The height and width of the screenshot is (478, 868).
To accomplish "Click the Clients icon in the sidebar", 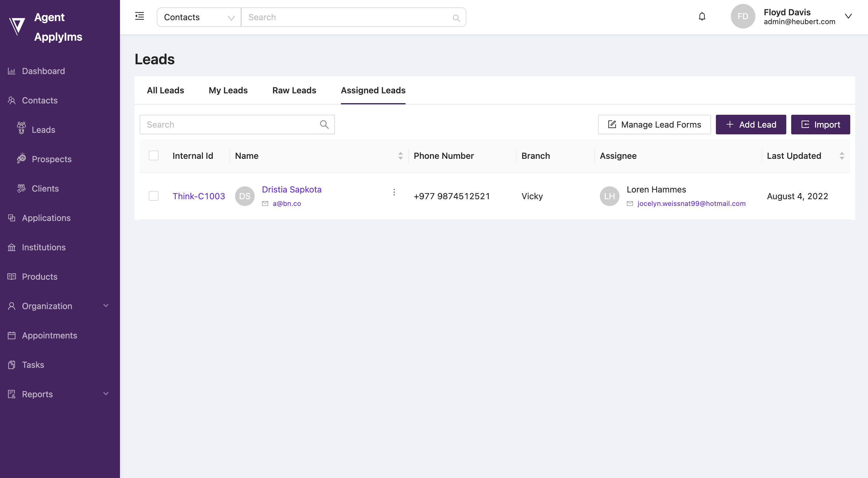I will click(21, 188).
